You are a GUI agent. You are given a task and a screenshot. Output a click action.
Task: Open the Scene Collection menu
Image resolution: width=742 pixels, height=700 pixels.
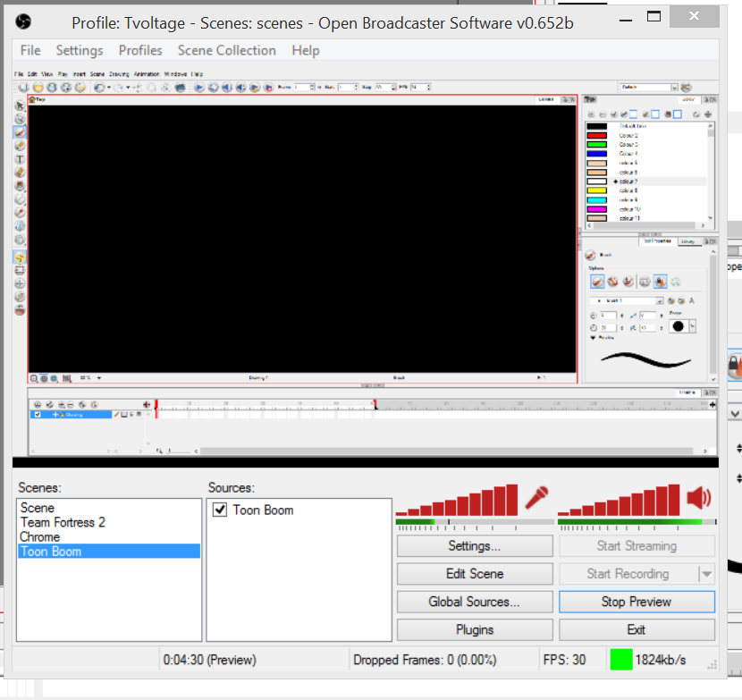227,50
